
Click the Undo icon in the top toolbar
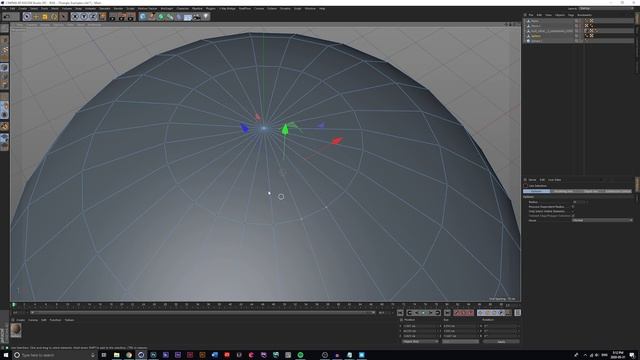click(7, 17)
